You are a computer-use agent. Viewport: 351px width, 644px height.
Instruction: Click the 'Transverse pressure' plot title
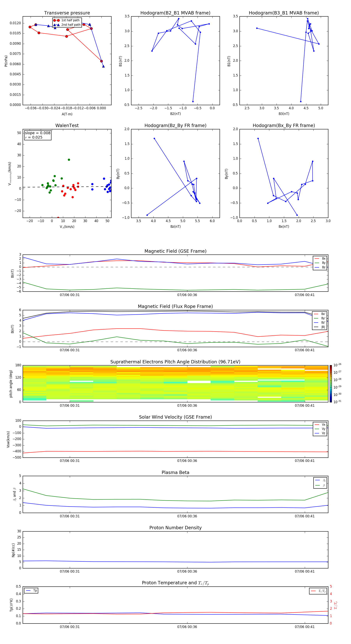click(67, 13)
